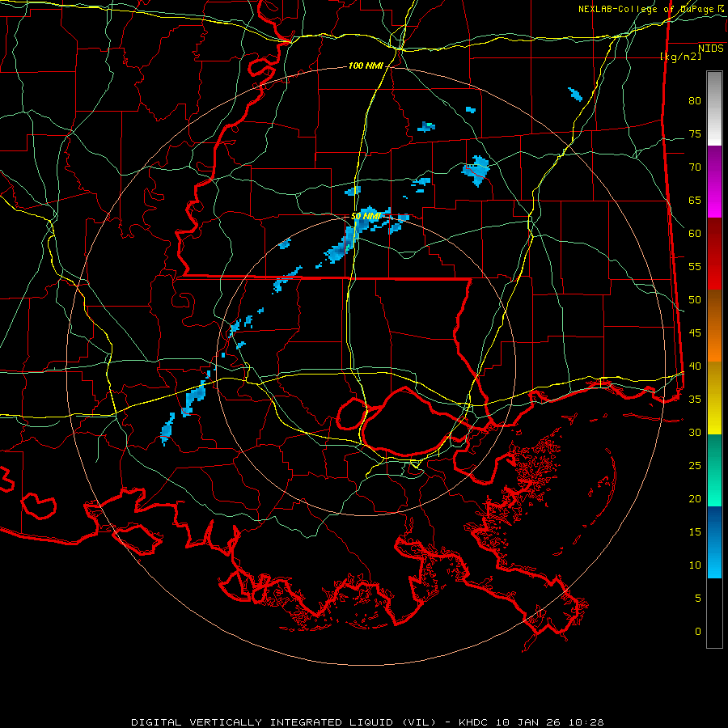This screenshot has width=728, height=728.
Task: Click the magenta-purple segment of the color bar
Action: [714, 181]
